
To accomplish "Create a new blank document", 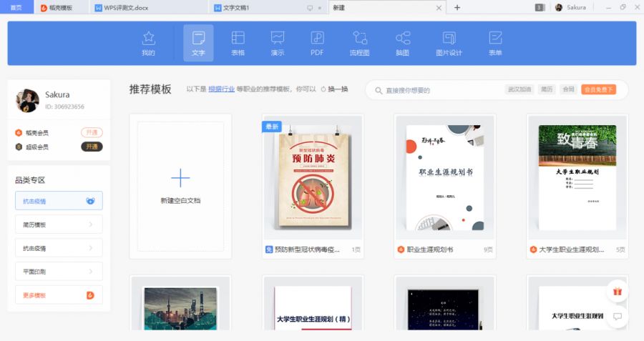I will point(180,187).
